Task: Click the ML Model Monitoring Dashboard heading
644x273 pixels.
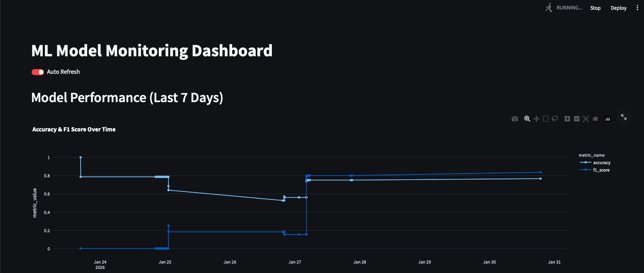Action: pyautogui.click(x=152, y=51)
